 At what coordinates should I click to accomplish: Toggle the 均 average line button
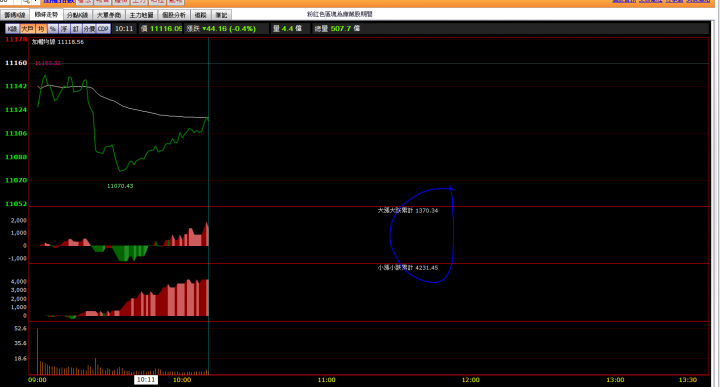pyautogui.click(x=41, y=28)
